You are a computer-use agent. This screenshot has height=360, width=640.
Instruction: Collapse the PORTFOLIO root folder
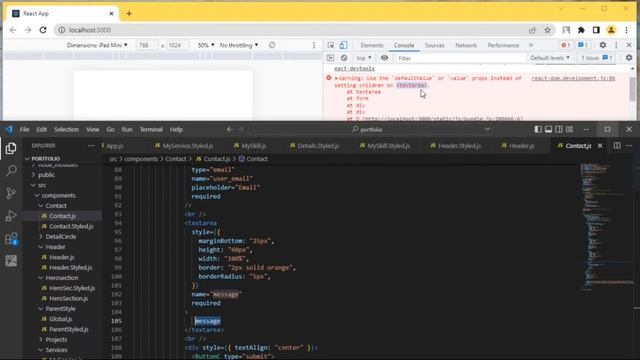45,158
